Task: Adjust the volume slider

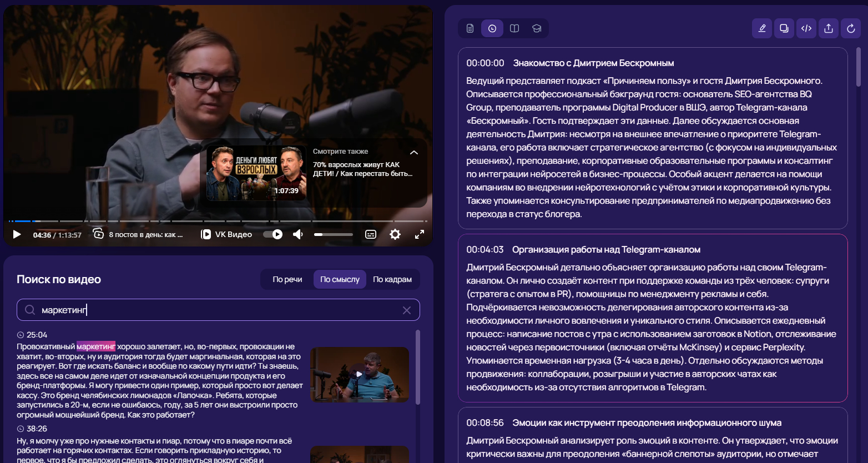Action: coord(334,234)
